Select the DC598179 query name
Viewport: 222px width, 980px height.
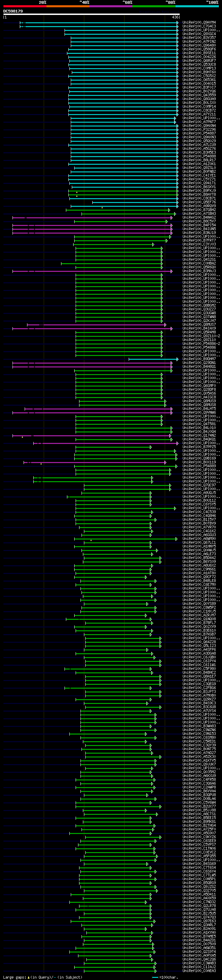click(x=13, y=11)
